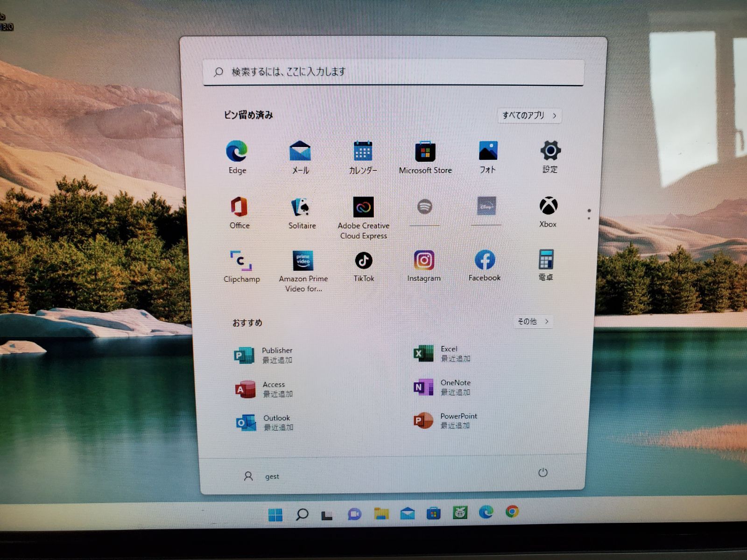Open recently added Publisher
The width and height of the screenshot is (747, 560).
tap(264, 355)
